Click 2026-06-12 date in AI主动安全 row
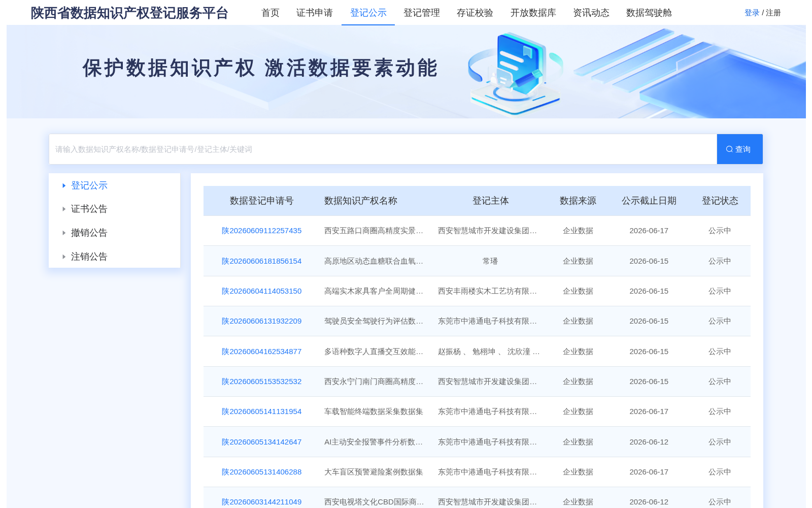Image resolution: width=812 pixels, height=508 pixels. [649, 442]
